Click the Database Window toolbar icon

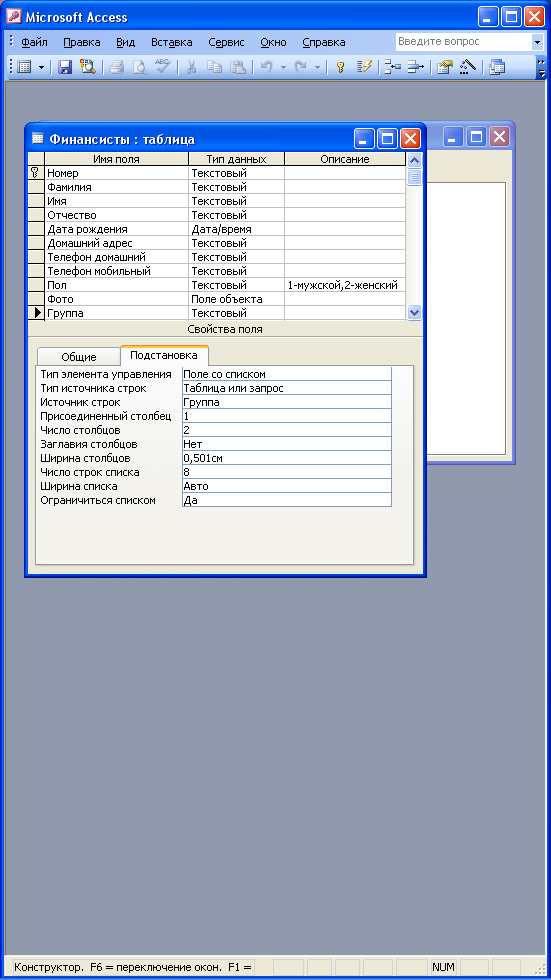(x=497, y=67)
